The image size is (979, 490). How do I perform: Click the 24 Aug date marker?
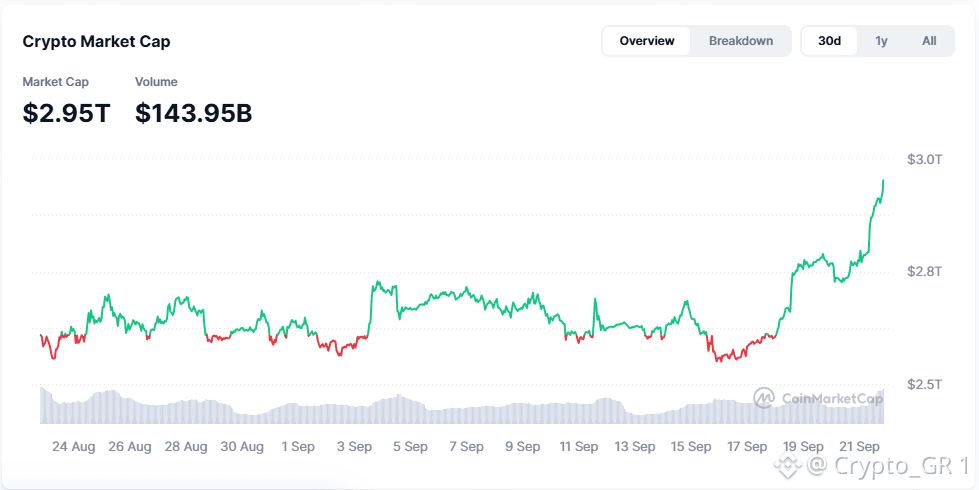click(74, 447)
